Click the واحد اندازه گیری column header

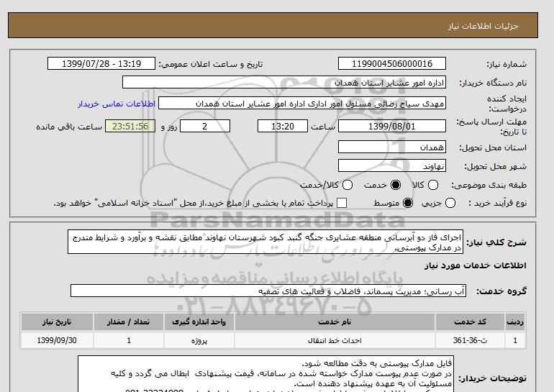199,322
